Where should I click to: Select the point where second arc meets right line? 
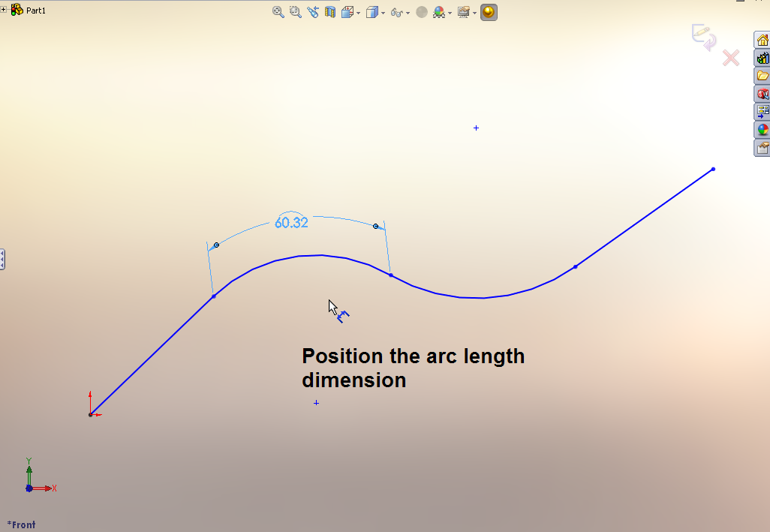(x=576, y=267)
